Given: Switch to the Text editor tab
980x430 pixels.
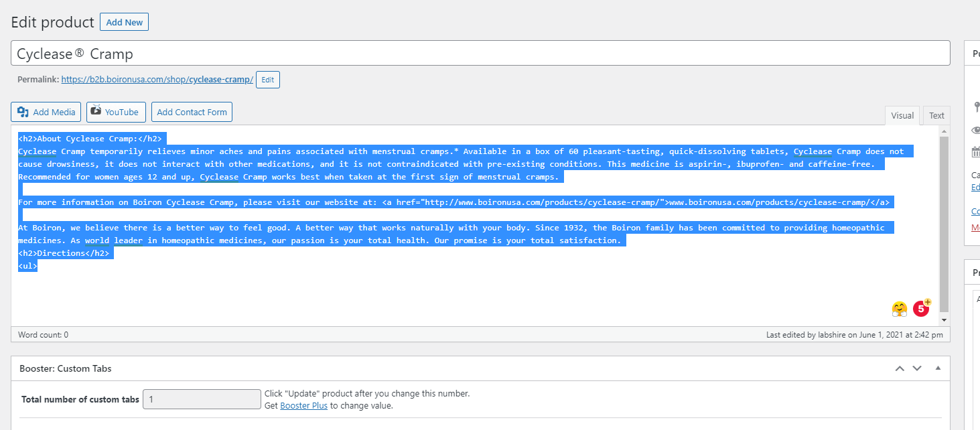Looking at the screenshot, I should (936, 115).
